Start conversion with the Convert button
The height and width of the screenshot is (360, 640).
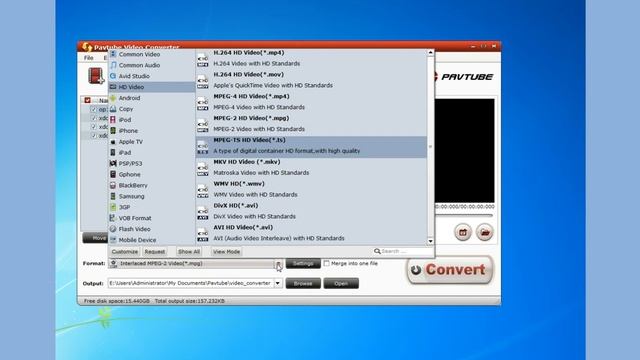pos(450,270)
